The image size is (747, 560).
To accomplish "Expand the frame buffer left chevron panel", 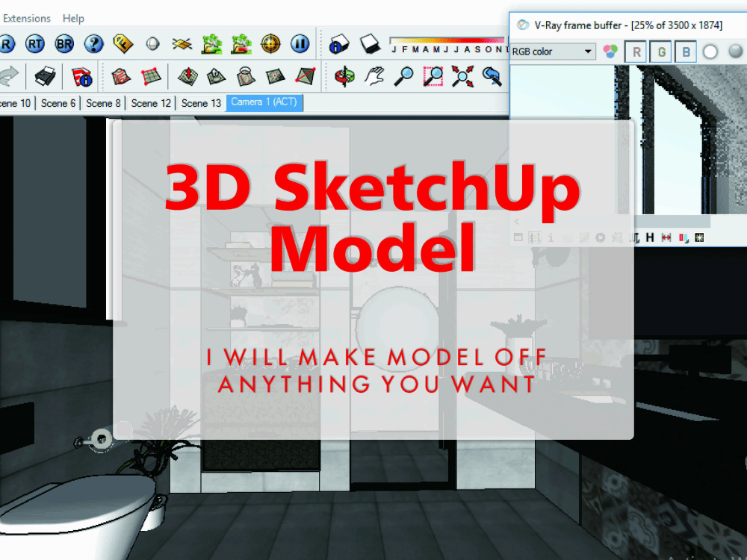I will 516,222.
